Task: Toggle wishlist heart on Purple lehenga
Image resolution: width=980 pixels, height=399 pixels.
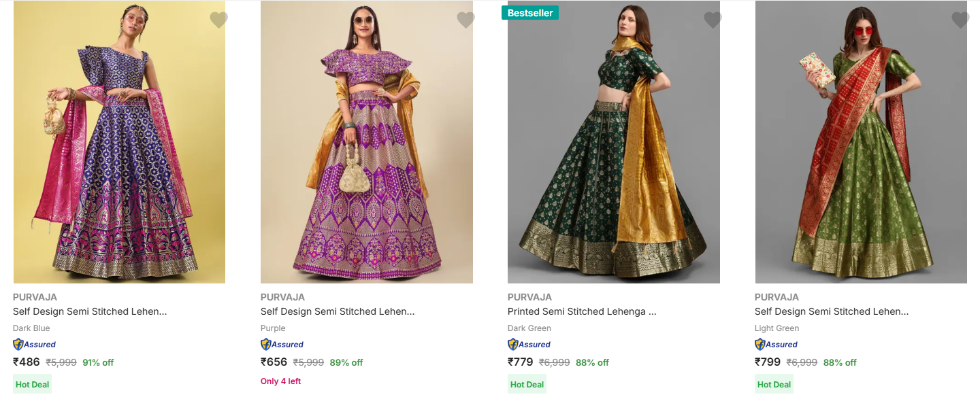Action: (465, 20)
